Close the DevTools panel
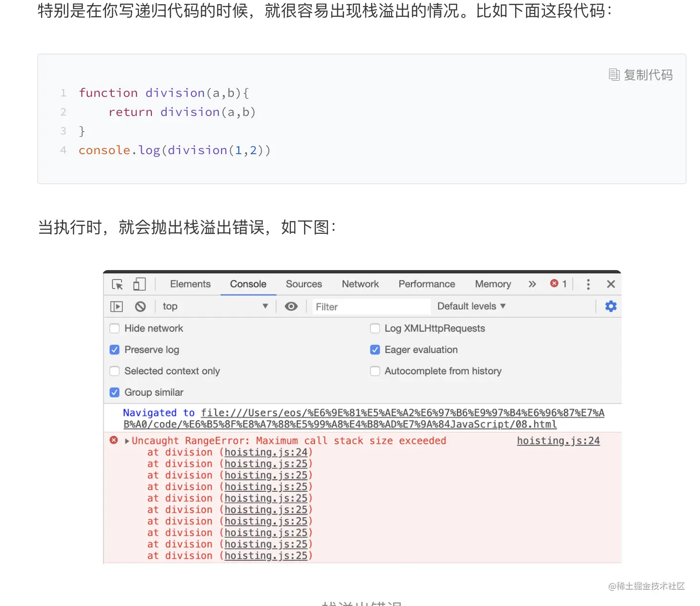 coord(610,284)
